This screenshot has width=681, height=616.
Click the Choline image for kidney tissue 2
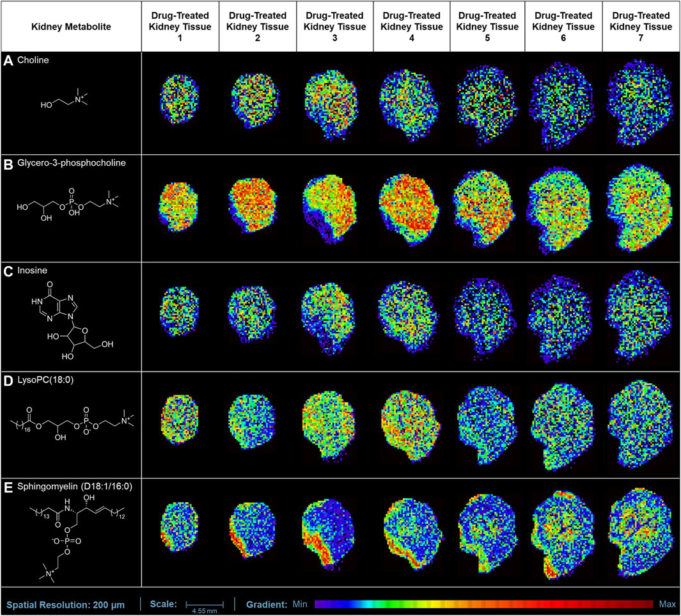pos(255,100)
